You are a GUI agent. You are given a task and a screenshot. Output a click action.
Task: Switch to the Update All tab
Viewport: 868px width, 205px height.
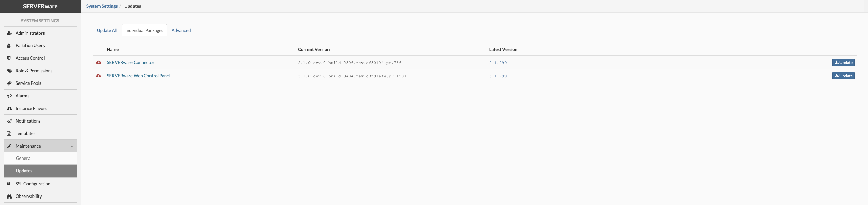(x=107, y=30)
